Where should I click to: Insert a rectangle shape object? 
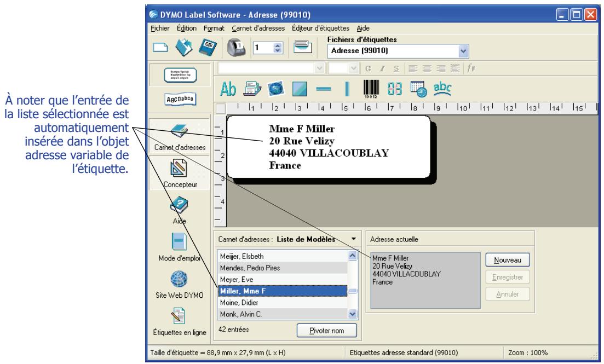300,89
